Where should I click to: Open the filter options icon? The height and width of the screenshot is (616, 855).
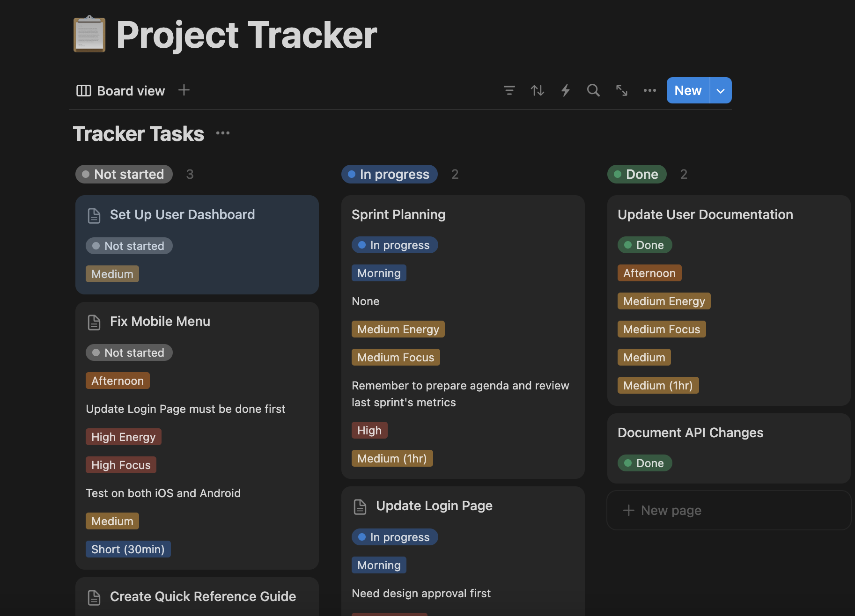[x=509, y=90]
